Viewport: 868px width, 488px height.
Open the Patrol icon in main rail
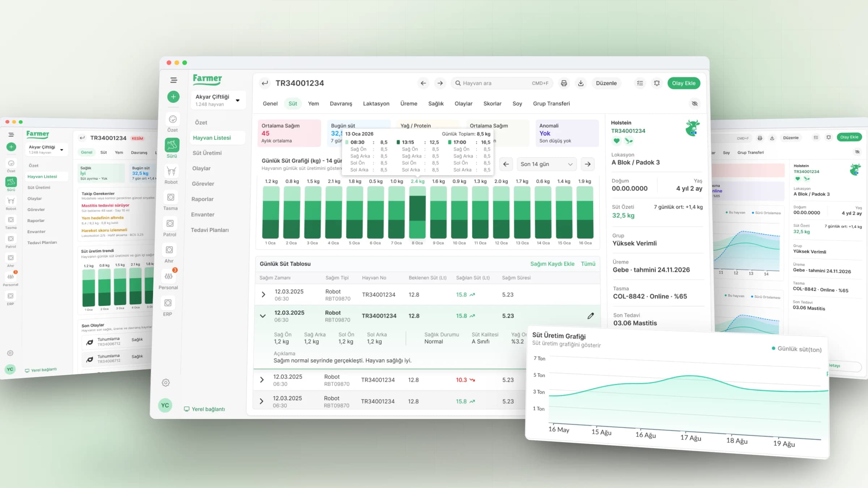(170, 224)
